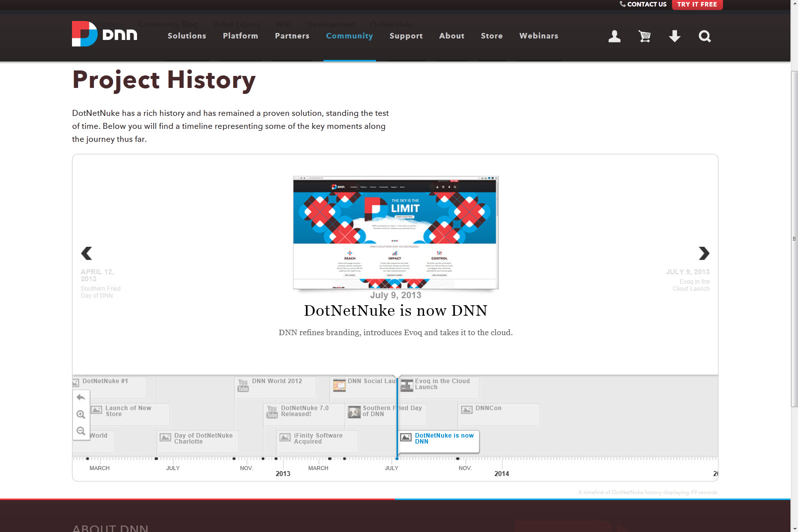Click timeline zoom out icon
798x532 pixels.
pyautogui.click(x=81, y=431)
